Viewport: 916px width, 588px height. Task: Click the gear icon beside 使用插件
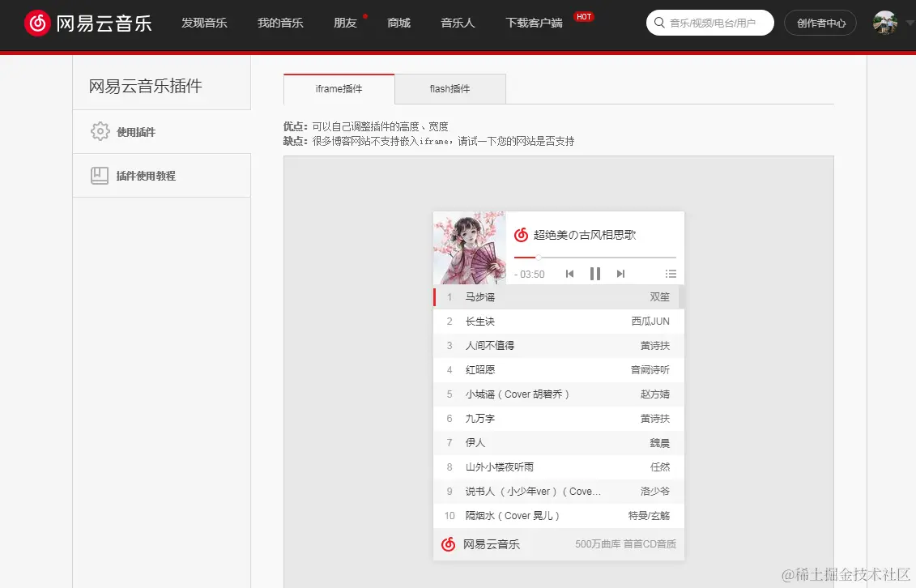[100, 131]
